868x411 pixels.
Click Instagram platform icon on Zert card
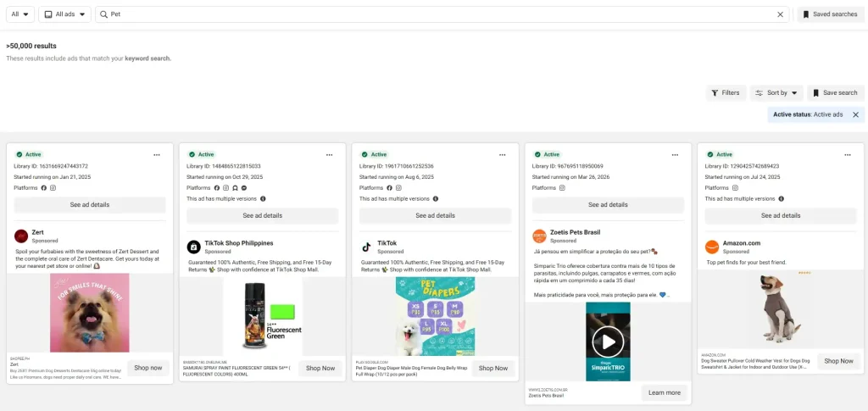[x=53, y=188]
